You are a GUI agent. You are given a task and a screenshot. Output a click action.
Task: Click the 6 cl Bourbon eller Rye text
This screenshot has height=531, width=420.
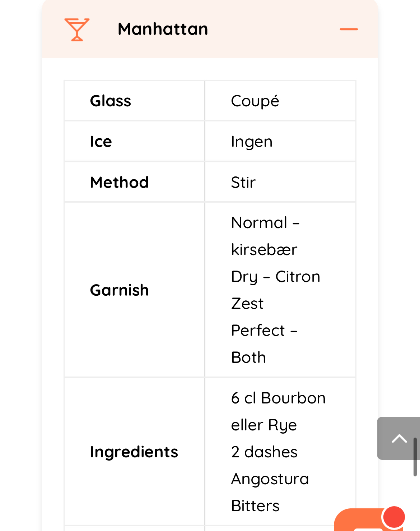pyautogui.click(x=278, y=411)
